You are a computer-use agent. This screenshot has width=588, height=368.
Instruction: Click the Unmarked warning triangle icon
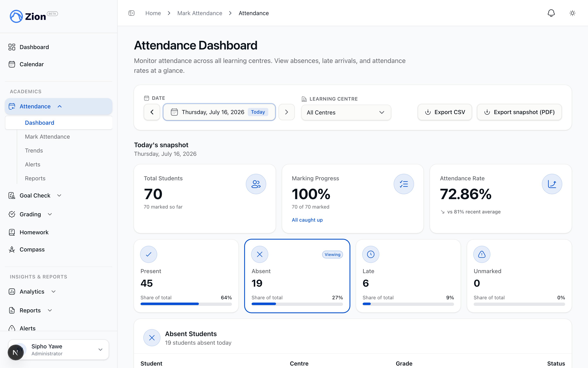(x=482, y=254)
